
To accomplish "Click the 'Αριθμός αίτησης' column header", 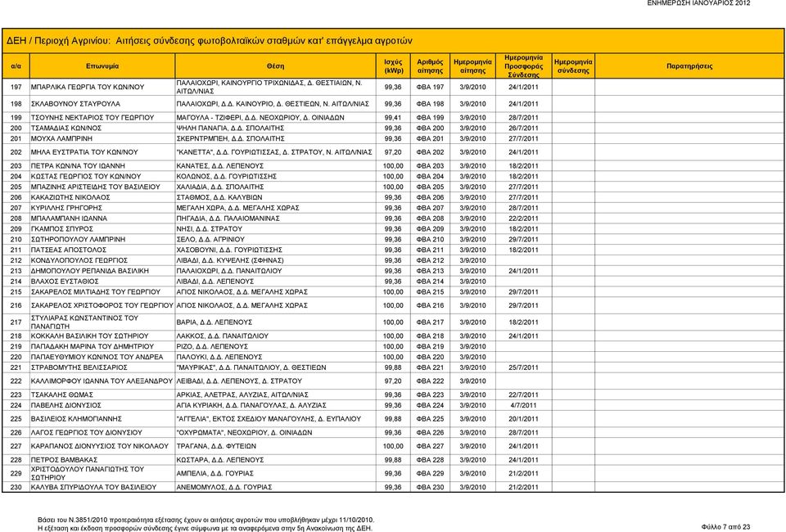I will pyautogui.click(x=430, y=66).
